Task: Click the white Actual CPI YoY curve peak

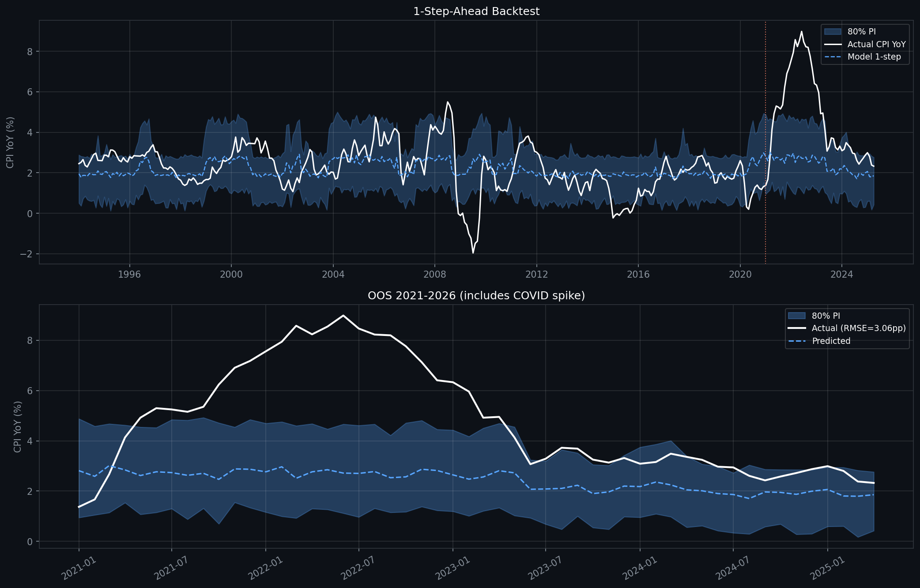Action: tap(801, 31)
